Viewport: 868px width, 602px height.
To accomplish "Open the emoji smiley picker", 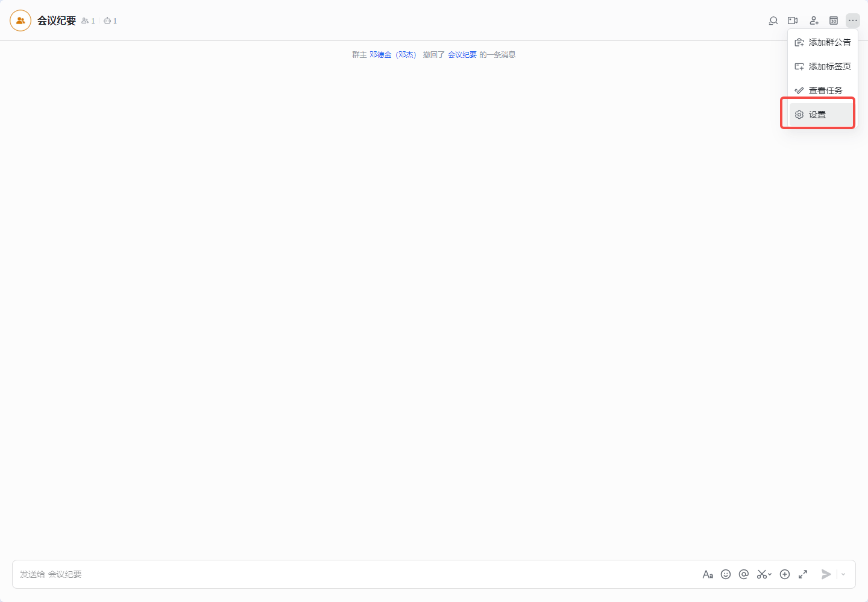I will 726,574.
